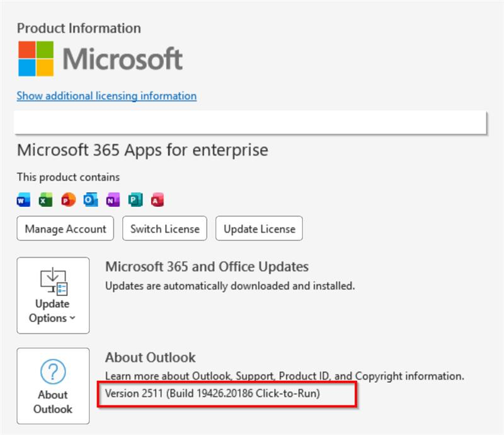The width and height of the screenshot is (504, 435).
Task: Click the Publisher app icon
Action: [135, 200]
